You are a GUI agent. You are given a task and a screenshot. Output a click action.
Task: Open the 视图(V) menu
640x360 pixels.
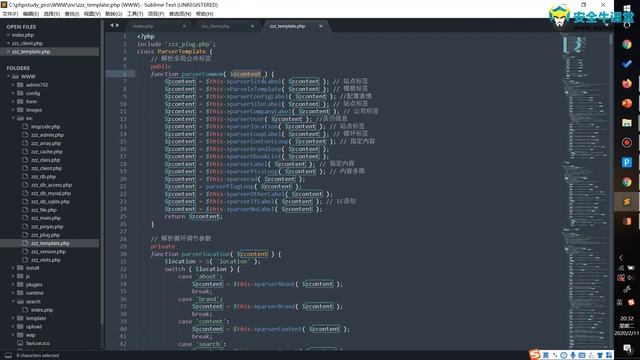point(92,14)
